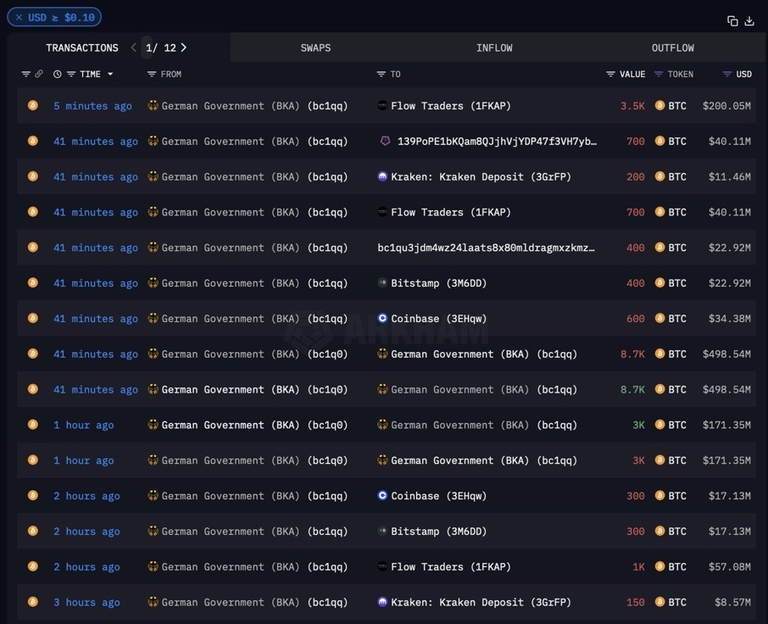This screenshot has height=624, width=768.
Task: Open Bitstamp (3M6DD) receiving 400 BTC
Action: tap(438, 283)
